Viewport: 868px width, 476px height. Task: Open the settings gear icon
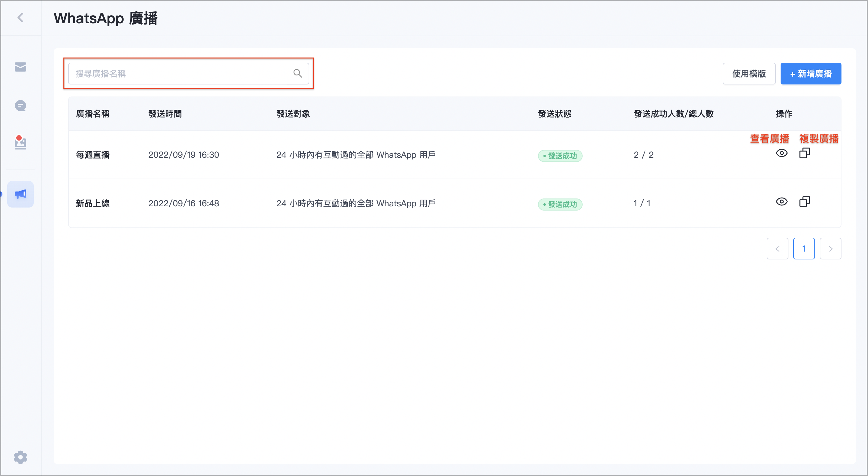point(20,457)
